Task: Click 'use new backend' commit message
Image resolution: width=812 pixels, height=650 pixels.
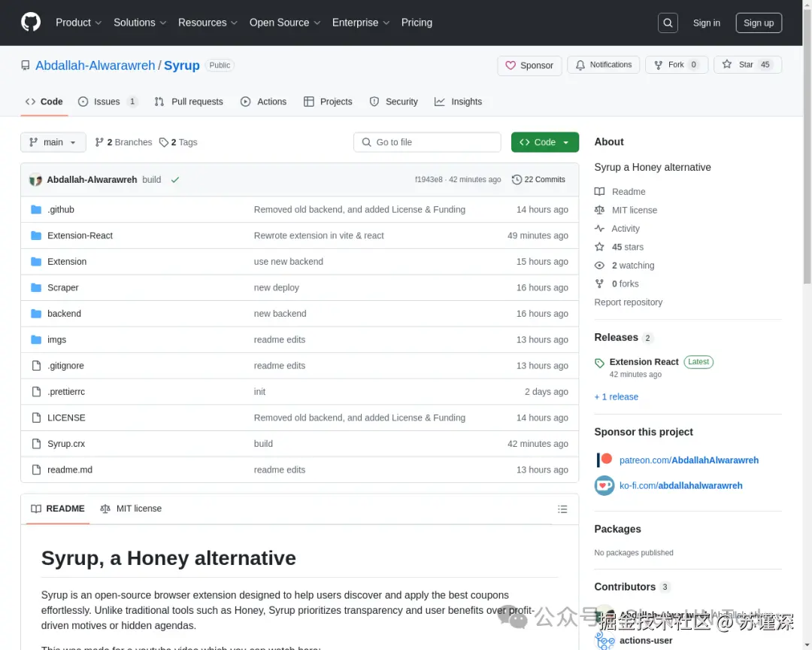Action: pyautogui.click(x=289, y=262)
